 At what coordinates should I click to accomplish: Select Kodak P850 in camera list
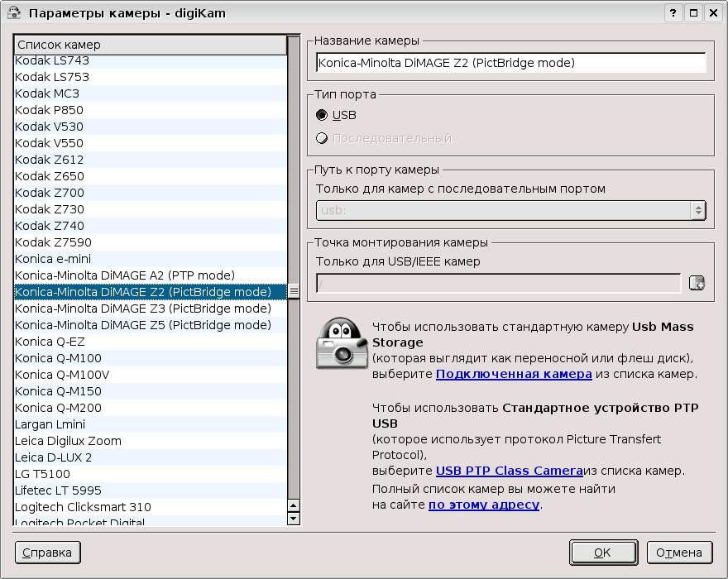point(151,110)
